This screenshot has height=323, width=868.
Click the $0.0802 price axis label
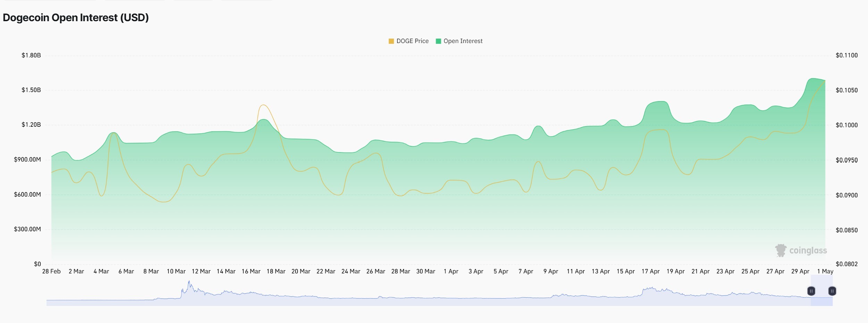846,264
